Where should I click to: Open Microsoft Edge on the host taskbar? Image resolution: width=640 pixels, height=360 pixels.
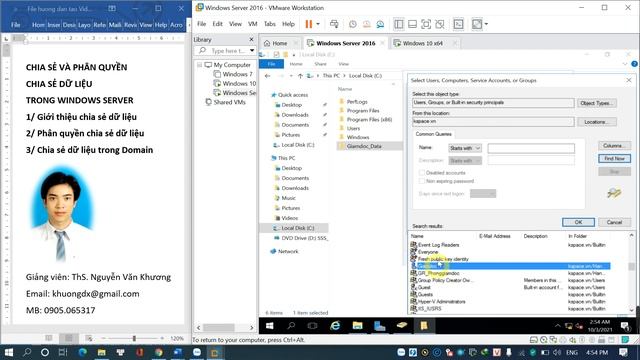[82, 352]
